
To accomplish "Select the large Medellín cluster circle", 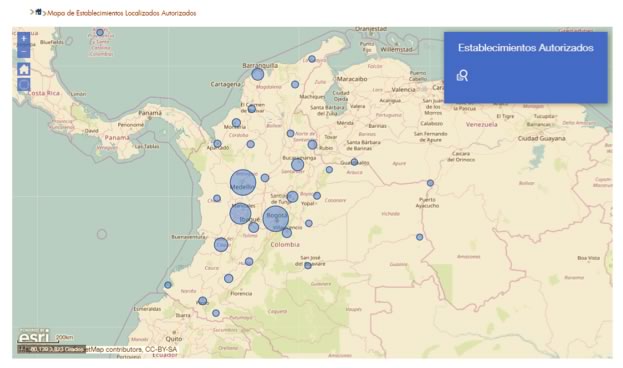I will [243, 182].
